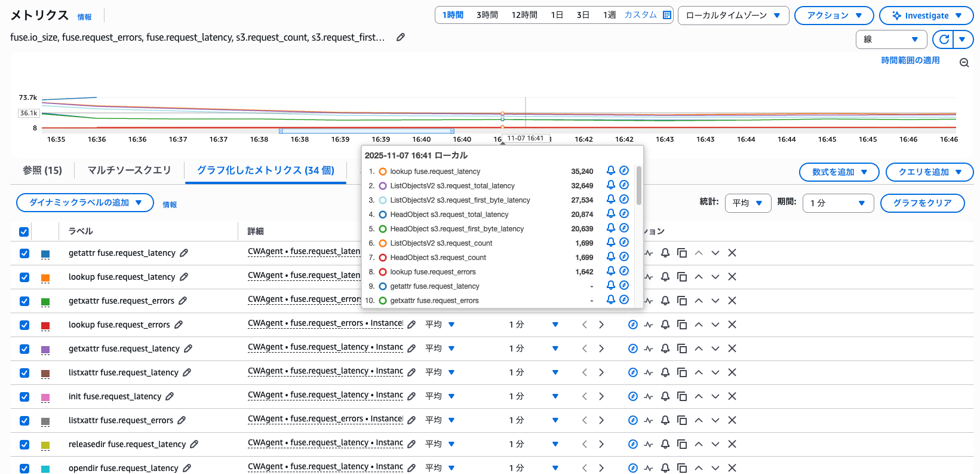Open the Investigate dropdown
Viewport: 980px width, 474px height.
[x=926, y=16]
